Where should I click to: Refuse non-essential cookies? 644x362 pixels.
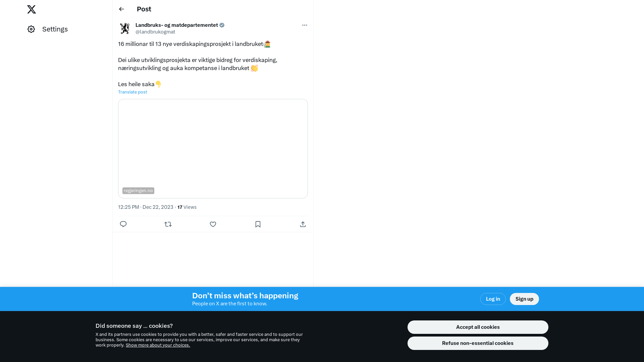478,343
